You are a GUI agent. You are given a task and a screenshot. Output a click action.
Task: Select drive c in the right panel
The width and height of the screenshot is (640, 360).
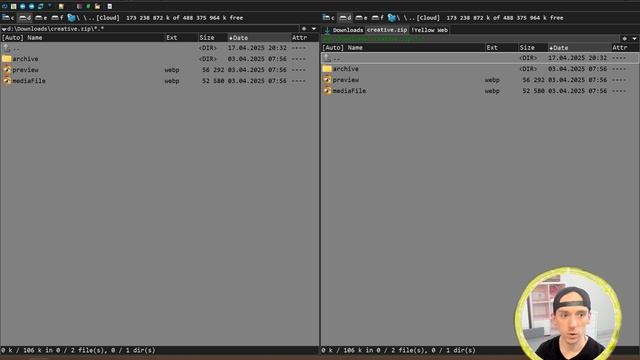(x=329, y=18)
